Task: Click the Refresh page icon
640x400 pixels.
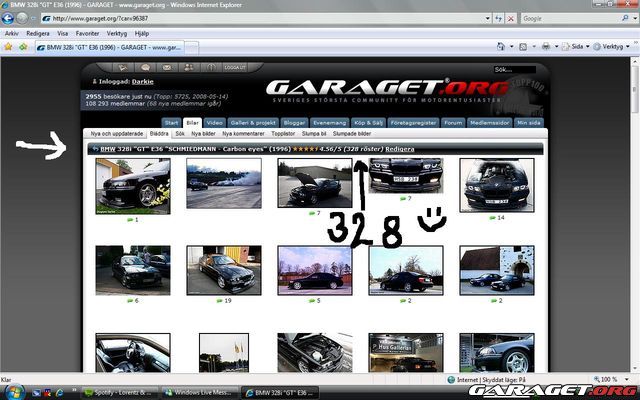Action: point(498,18)
